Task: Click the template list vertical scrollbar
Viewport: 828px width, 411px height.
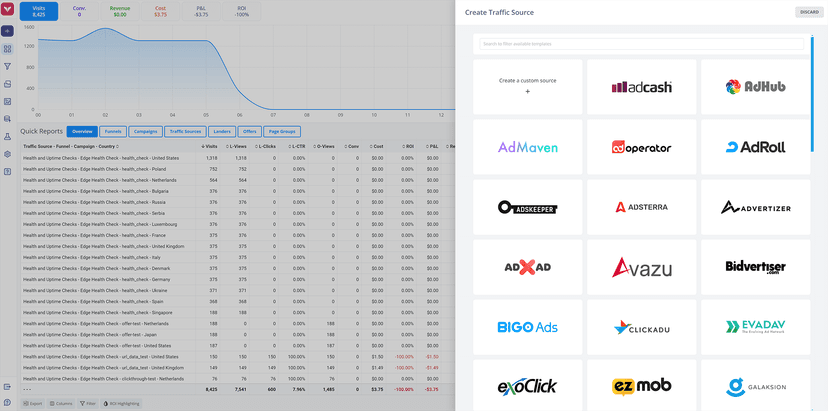Action: pyautogui.click(x=812, y=94)
